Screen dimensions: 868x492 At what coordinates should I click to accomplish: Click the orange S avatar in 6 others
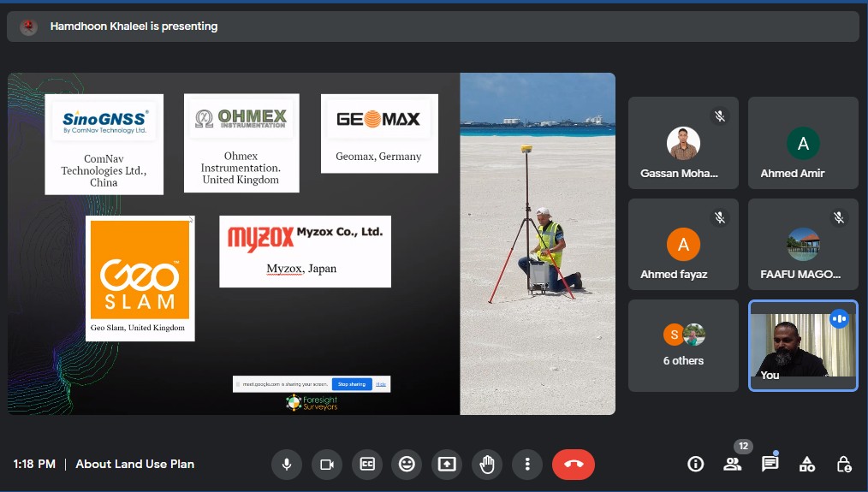(x=674, y=335)
